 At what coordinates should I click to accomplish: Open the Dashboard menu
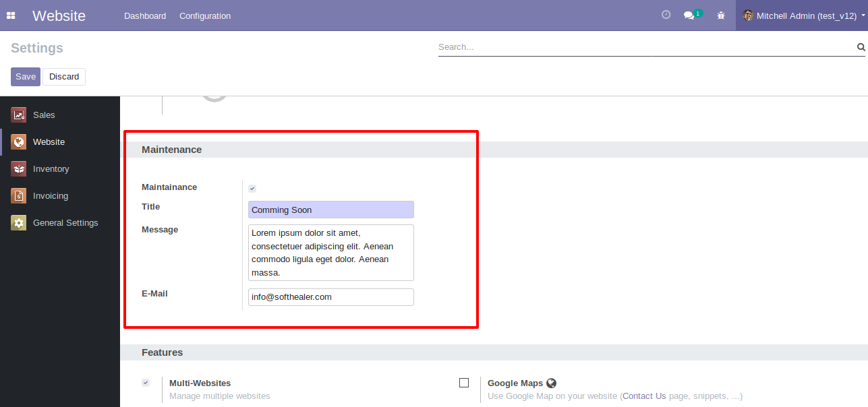click(145, 15)
